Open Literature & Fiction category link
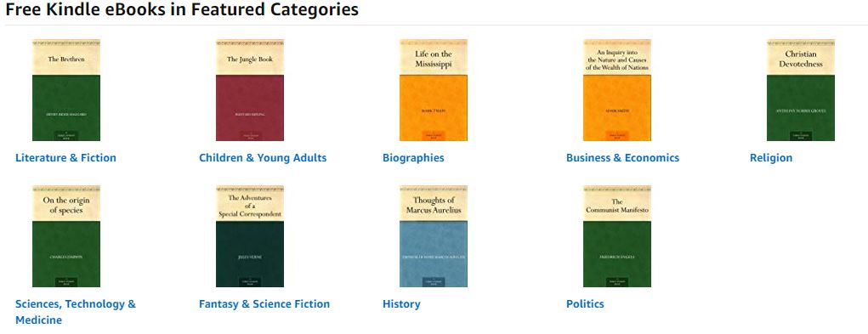Screen dimensions: 868x334 coord(65,157)
